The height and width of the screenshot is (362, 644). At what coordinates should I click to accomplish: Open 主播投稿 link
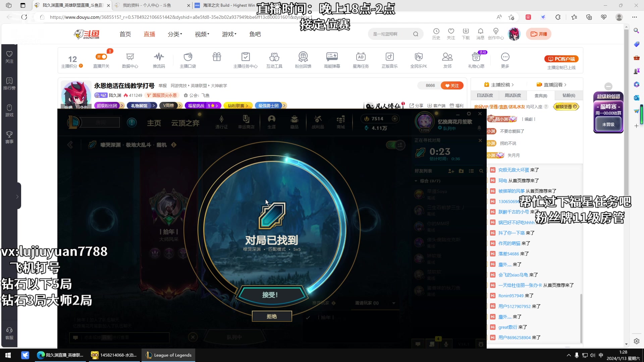499,85
